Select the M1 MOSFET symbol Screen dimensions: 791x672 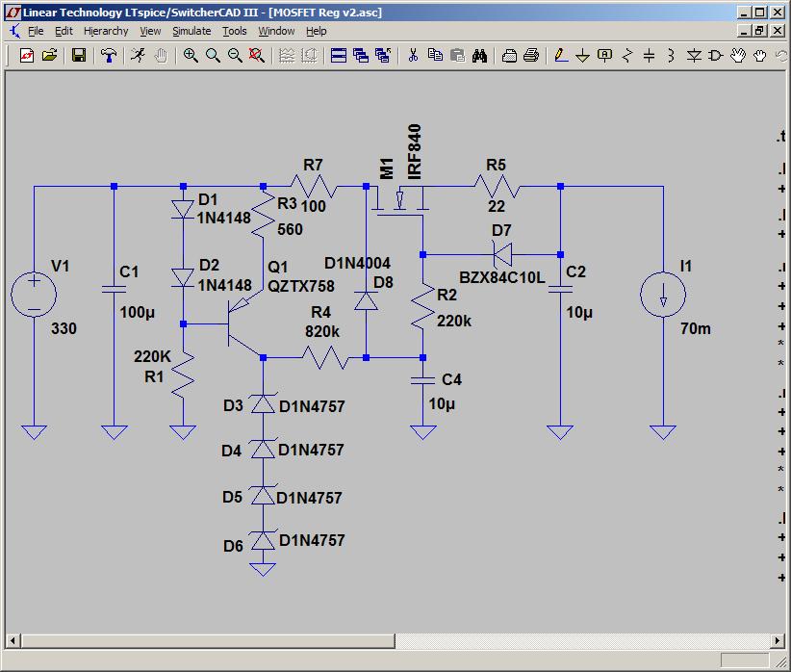[x=400, y=201]
